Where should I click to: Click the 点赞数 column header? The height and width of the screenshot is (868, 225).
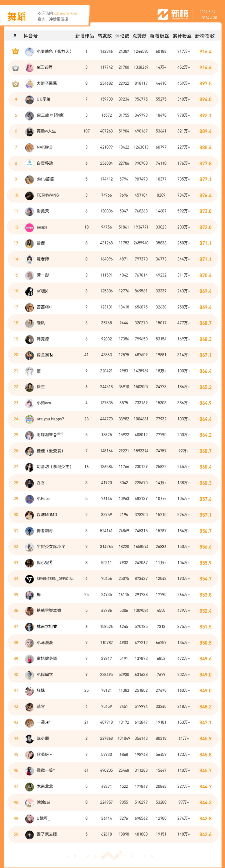pyautogui.click(x=139, y=36)
